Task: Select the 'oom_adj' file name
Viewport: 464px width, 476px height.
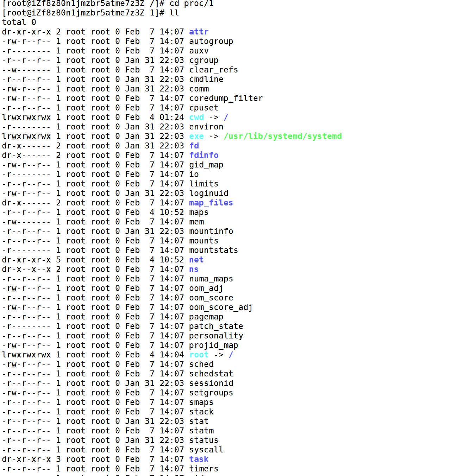Action: [x=206, y=288]
